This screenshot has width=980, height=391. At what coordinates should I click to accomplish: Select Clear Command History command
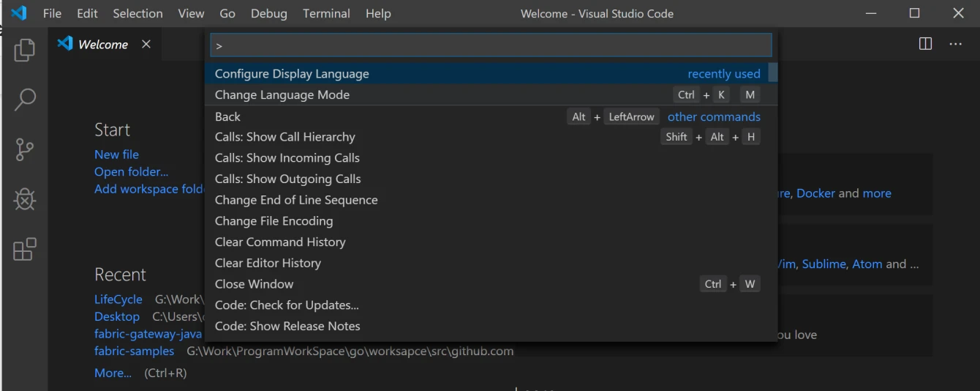280,242
